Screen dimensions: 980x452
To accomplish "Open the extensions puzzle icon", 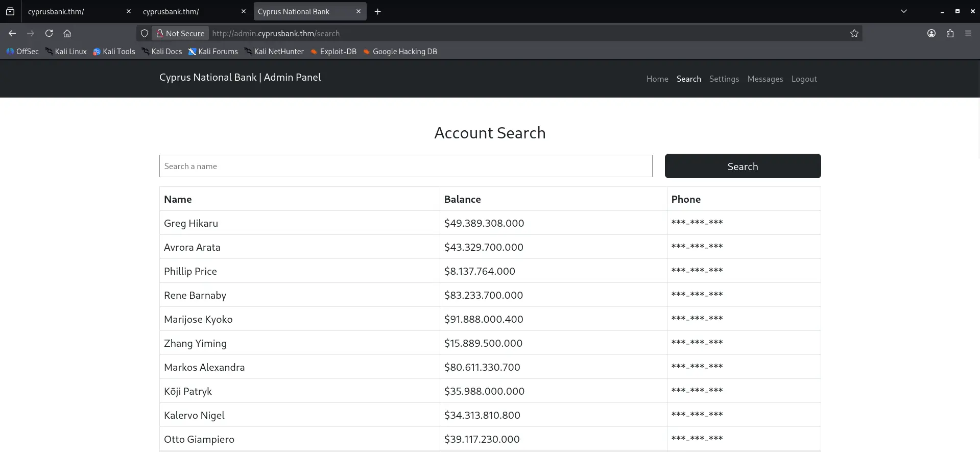I will tap(949, 33).
